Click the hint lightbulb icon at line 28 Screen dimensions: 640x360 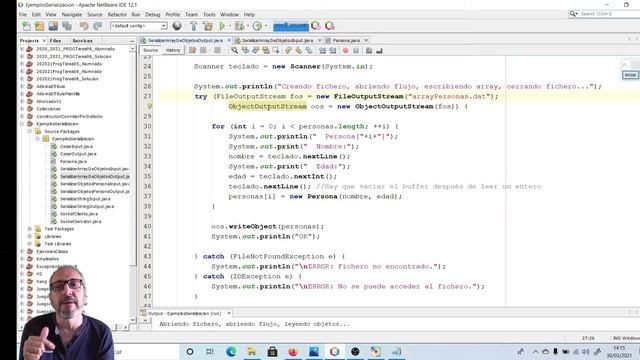click(x=149, y=107)
